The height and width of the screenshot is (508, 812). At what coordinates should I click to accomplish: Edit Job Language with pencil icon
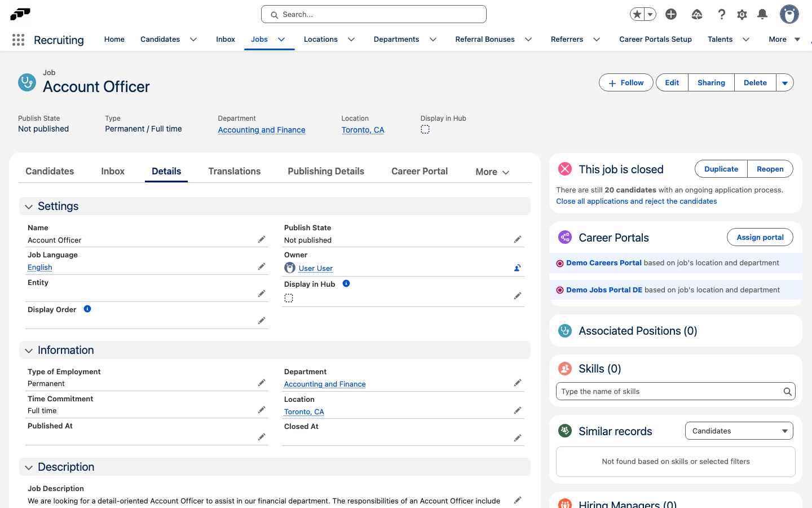[262, 266]
